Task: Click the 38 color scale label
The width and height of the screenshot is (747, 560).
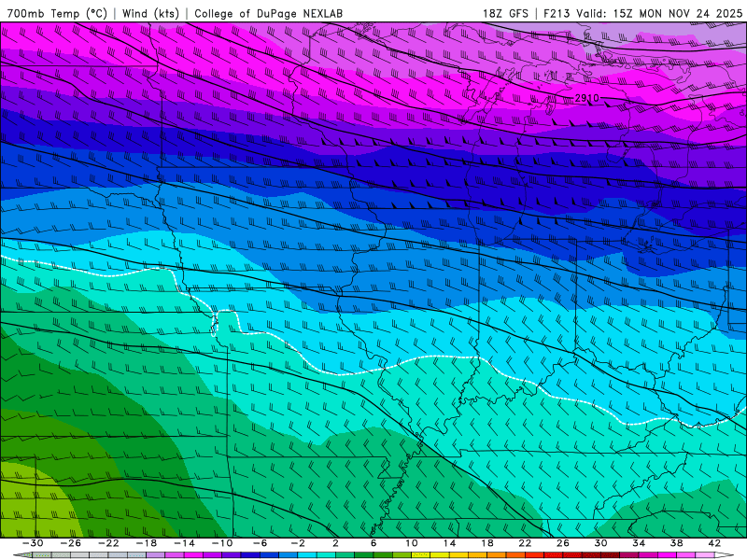Action: (x=676, y=543)
